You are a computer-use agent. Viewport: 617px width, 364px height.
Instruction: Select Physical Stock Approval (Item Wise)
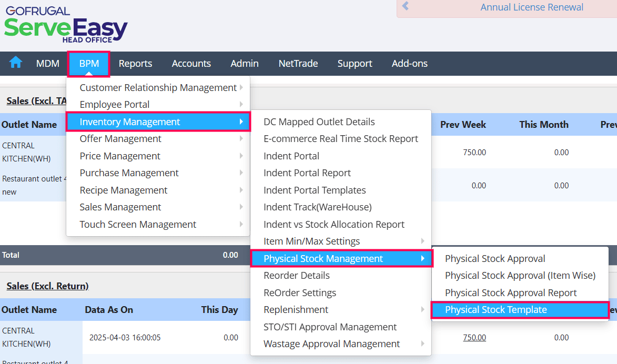pyautogui.click(x=520, y=276)
